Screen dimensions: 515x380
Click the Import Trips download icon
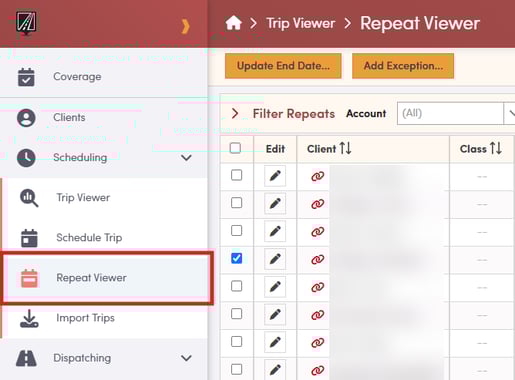click(29, 318)
